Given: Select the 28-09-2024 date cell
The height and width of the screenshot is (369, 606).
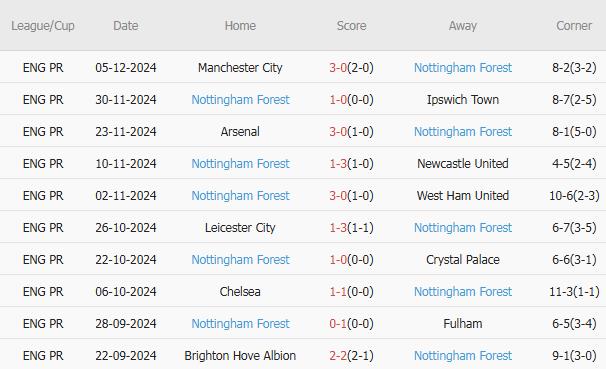Looking at the screenshot, I should coord(126,324).
